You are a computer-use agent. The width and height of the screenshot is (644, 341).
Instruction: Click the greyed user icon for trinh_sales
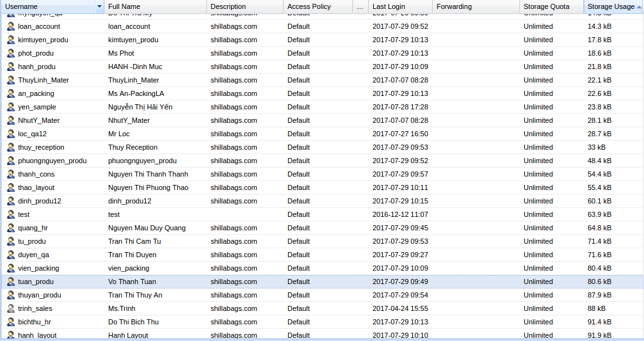coord(11,308)
